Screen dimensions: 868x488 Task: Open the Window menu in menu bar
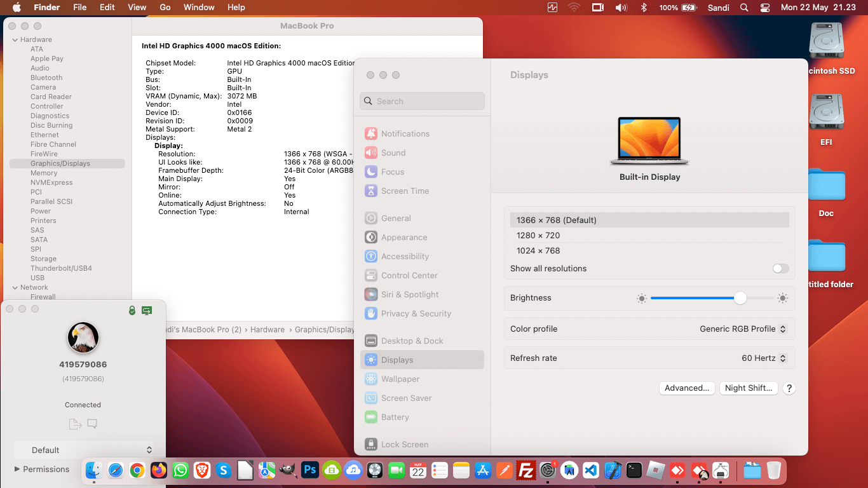pyautogui.click(x=199, y=8)
